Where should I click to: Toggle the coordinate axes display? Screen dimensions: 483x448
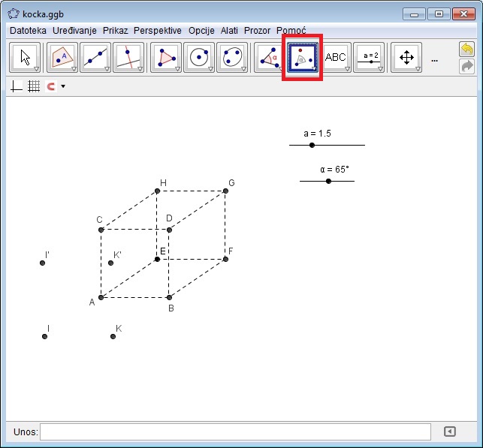[17, 86]
